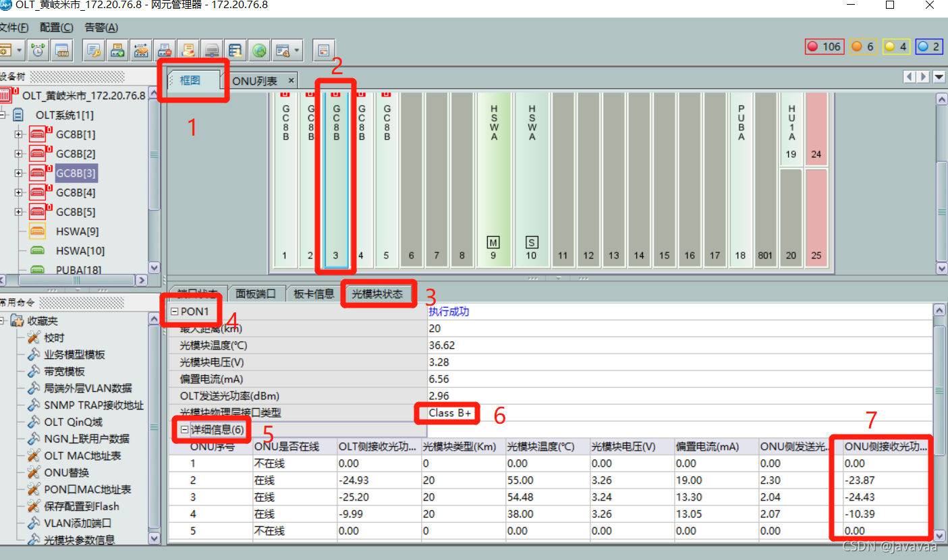Expand the GC8B[3] tree node
Image resolution: width=948 pixels, height=560 pixels.
(18, 173)
